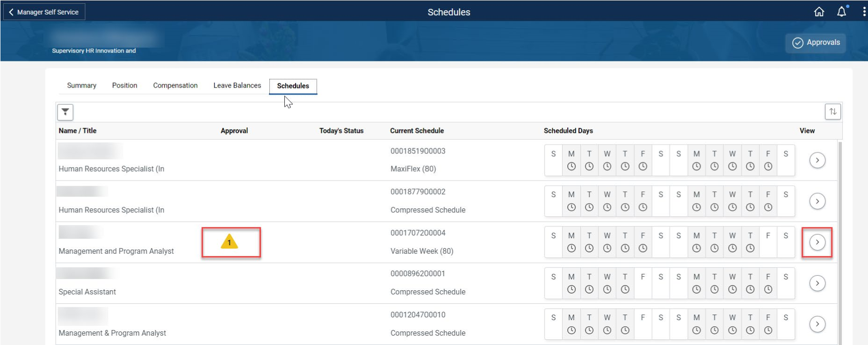
Task: Click first Monday clock in MaxiFlex row
Action: 571,166
